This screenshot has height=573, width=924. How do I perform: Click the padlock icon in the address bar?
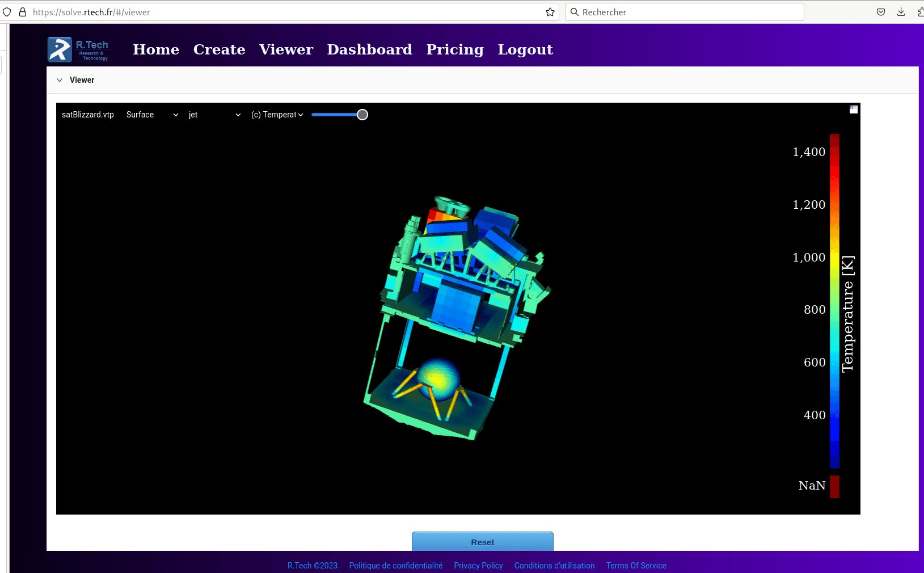coord(22,11)
